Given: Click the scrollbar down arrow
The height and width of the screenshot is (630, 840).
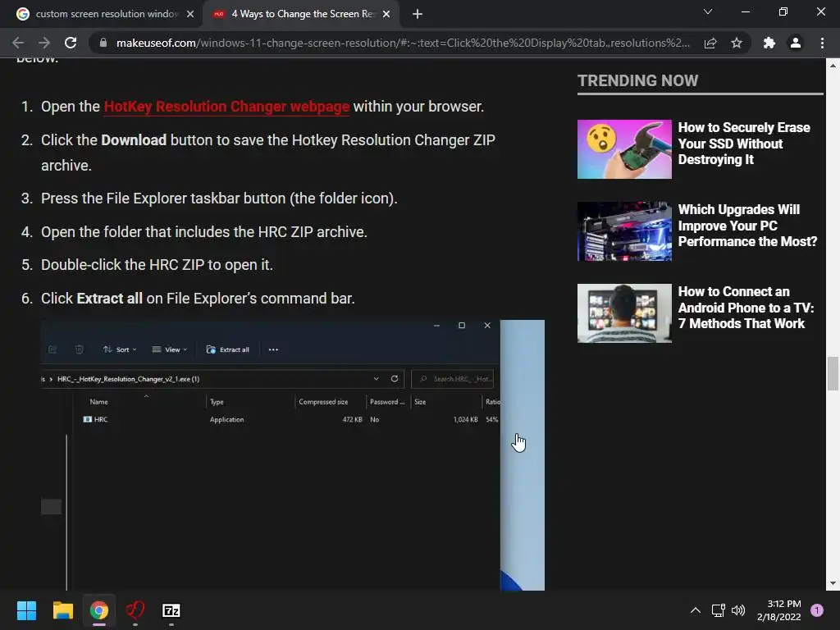Looking at the screenshot, I should point(833,583).
